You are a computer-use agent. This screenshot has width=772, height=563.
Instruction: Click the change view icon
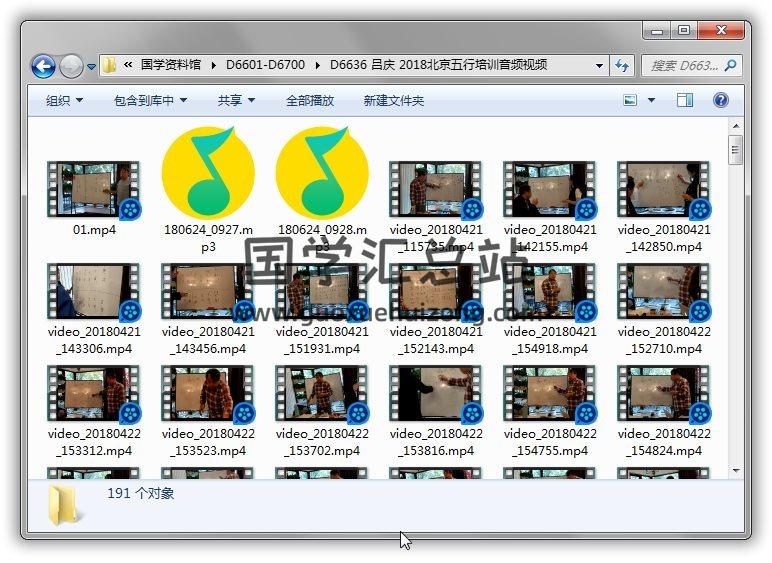(x=631, y=100)
